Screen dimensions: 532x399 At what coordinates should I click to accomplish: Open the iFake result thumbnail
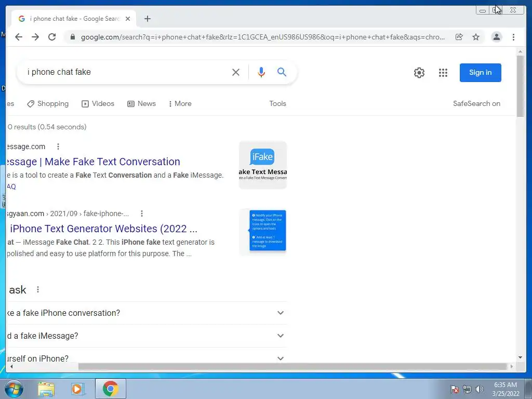262,165
